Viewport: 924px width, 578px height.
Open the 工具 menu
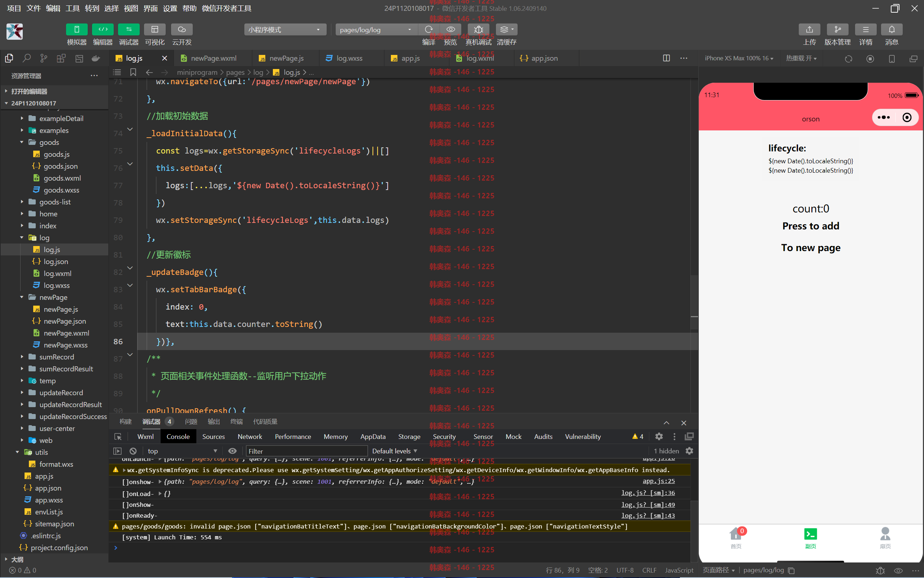73,8
